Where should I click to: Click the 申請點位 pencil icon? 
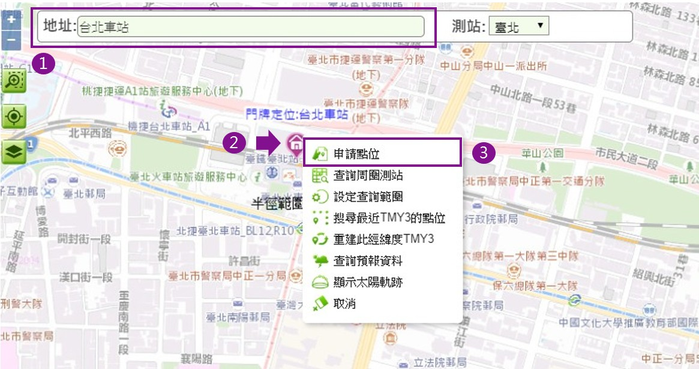(x=320, y=154)
